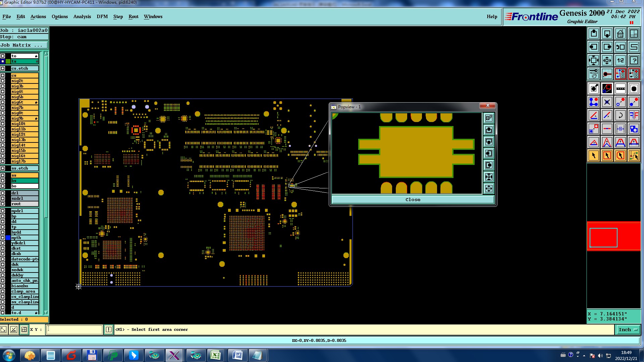
Task: Toggle display checkbox for layer to
Action: [x=3, y=56]
